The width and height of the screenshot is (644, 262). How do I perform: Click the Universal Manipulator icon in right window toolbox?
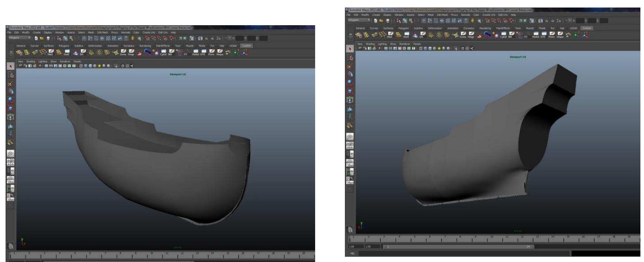tap(350, 100)
